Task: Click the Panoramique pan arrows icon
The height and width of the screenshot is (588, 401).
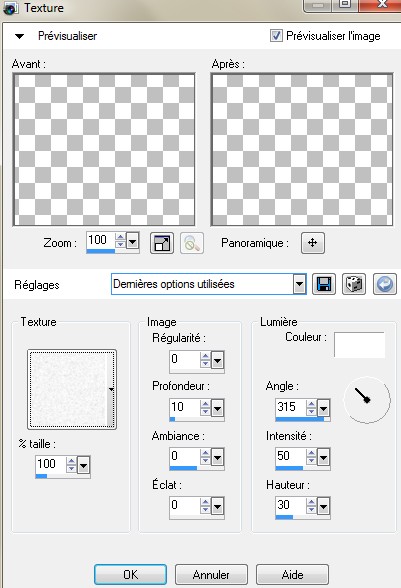Action: [312, 243]
